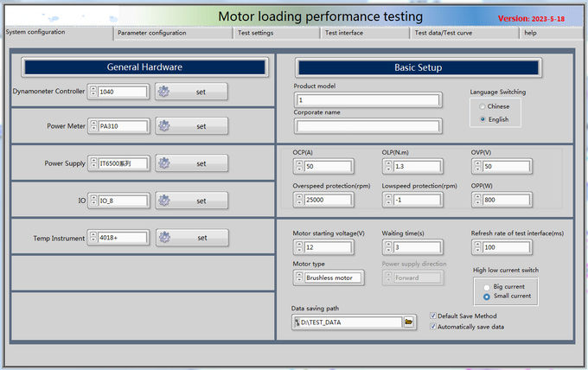Click the gear set button for Power Supply
Viewport: 588px width, 370px height.
191,163
